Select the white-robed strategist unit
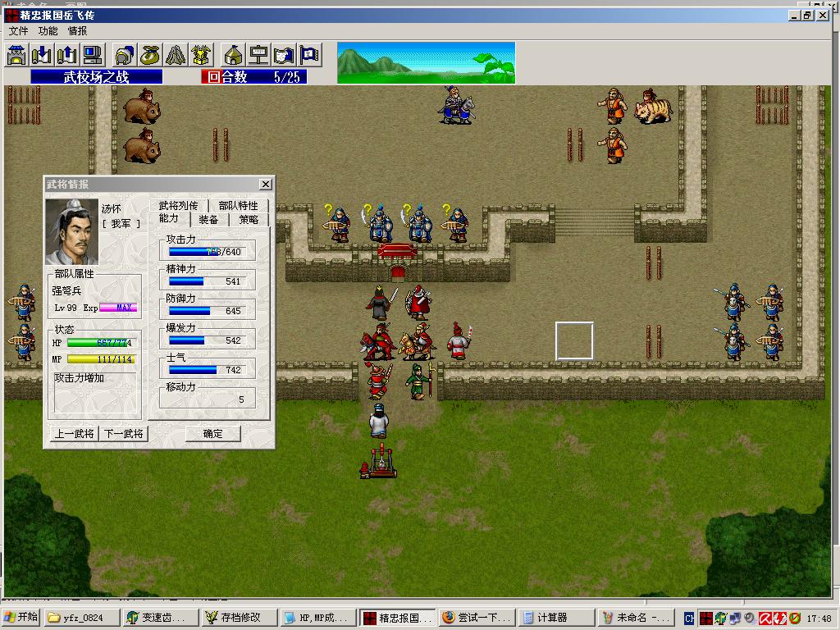This screenshot has width=840, height=630. click(379, 421)
